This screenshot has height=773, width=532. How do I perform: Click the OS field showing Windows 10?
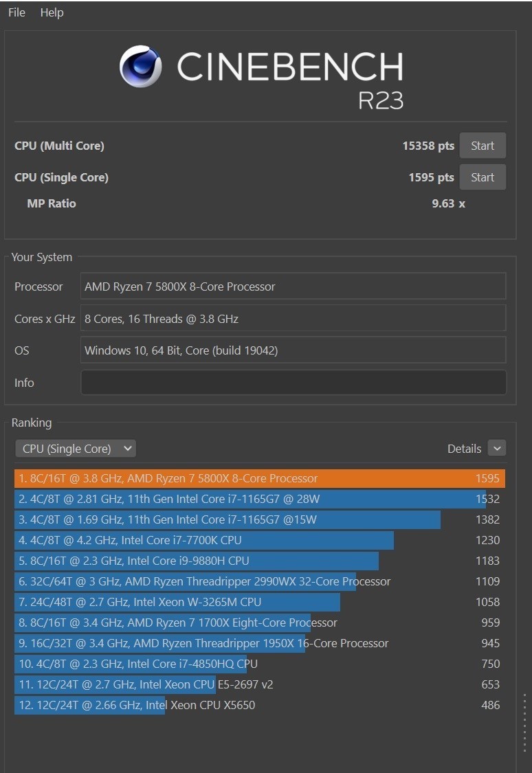pyautogui.click(x=293, y=350)
